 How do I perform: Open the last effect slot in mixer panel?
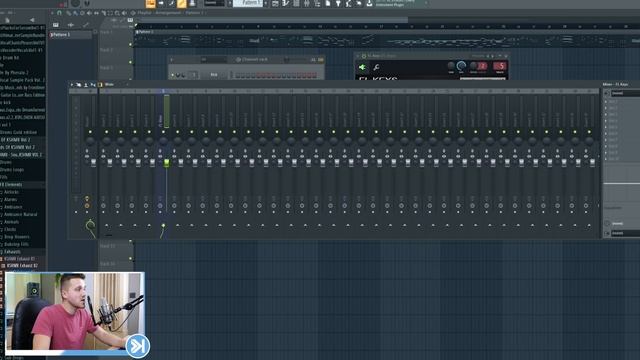[622, 159]
